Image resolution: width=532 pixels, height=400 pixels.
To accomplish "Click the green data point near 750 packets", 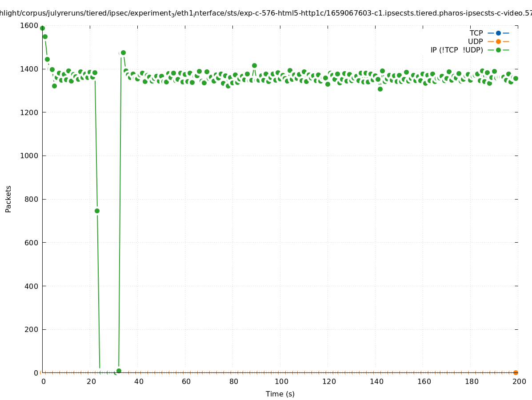I will tap(97, 211).
